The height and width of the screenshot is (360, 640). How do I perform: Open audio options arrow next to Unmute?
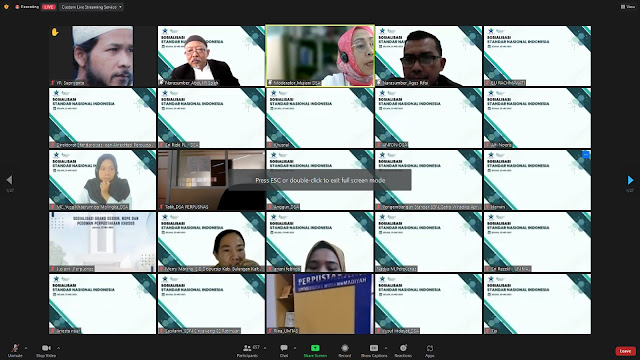coord(26,348)
